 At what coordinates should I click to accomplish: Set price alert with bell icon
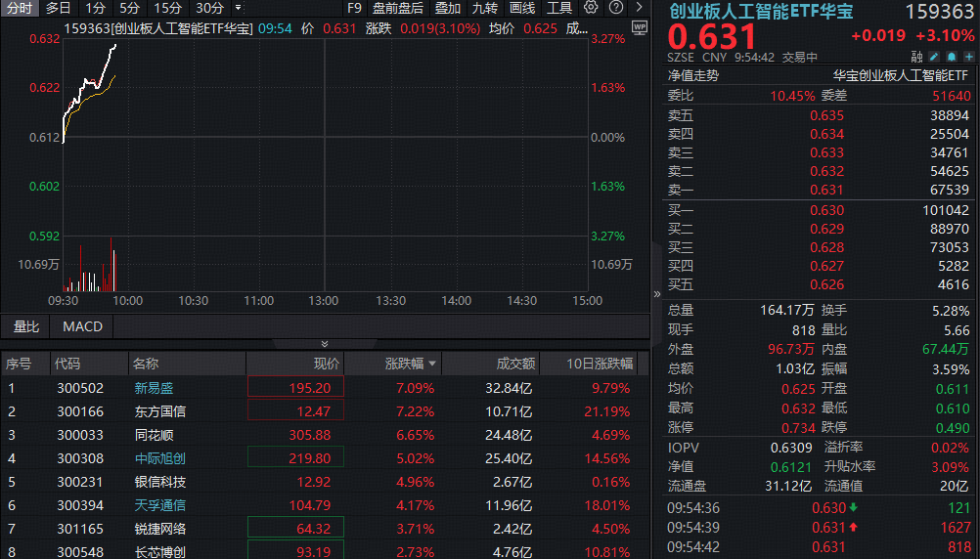[x=952, y=57]
